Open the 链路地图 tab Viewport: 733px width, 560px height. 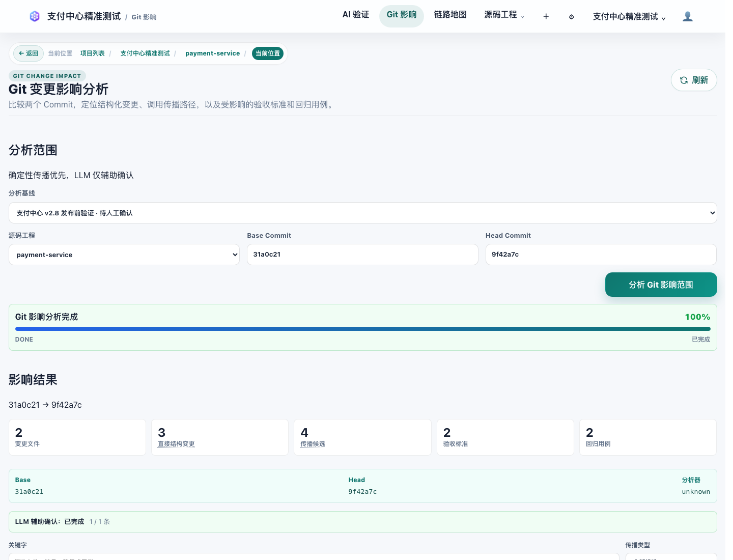[x=450, y=15]
